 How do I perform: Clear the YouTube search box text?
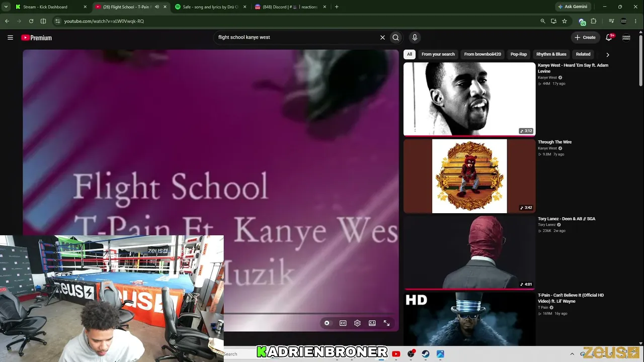(382, 37)
